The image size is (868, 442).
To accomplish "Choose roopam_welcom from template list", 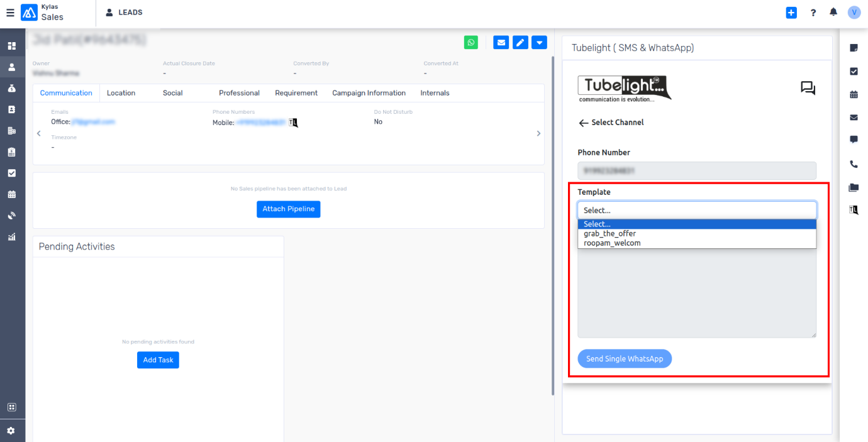I will click(612, 243).
